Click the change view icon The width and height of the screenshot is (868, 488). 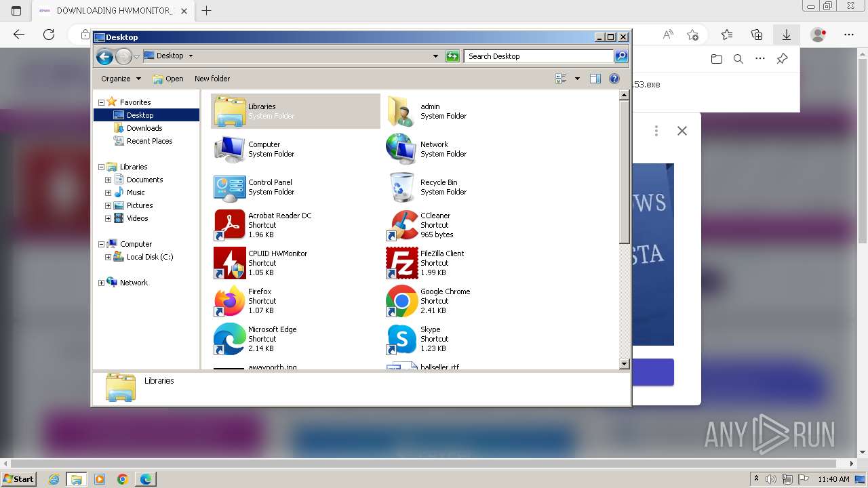[561, 79]
